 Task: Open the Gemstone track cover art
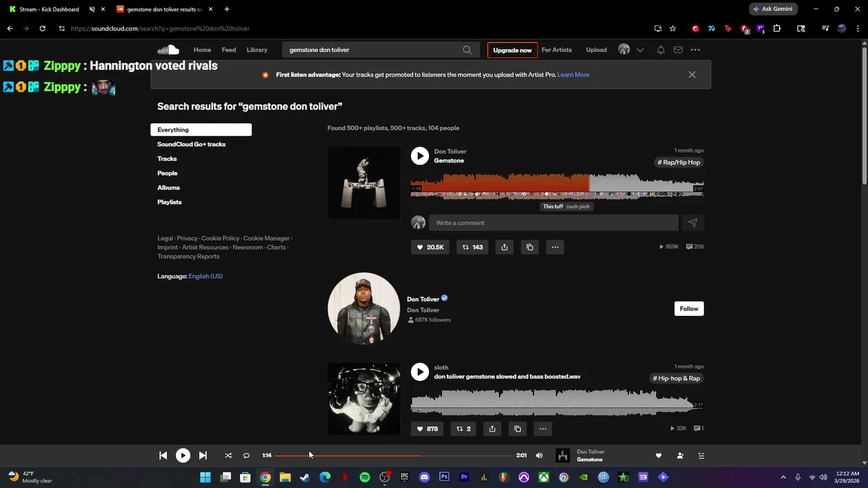pos(363,183)
